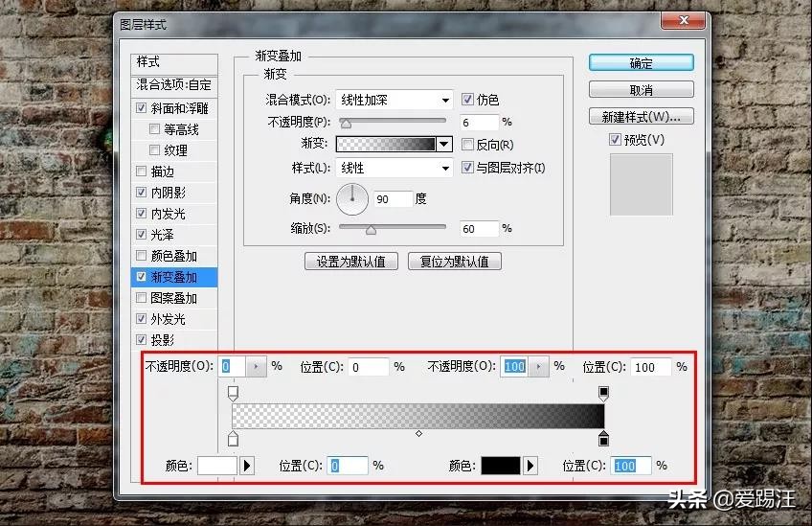Toggle the 内阴影 checkbox

point(141,193)
